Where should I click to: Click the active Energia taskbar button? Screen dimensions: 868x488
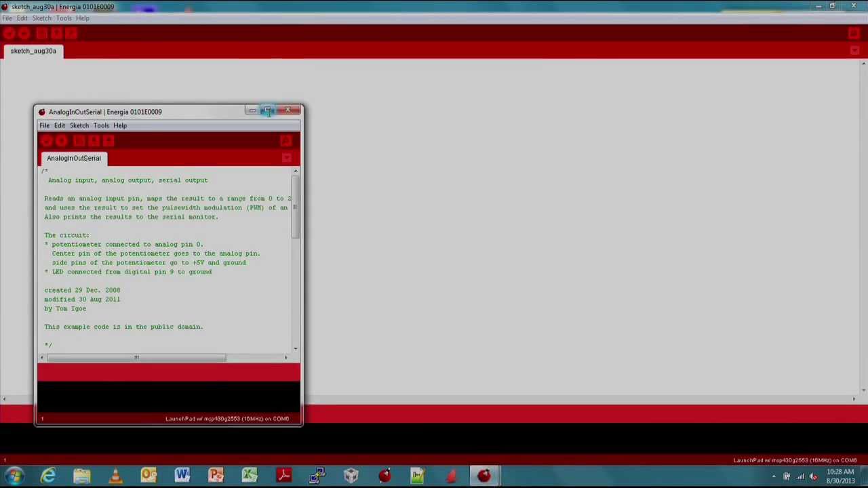coord(484,476)
